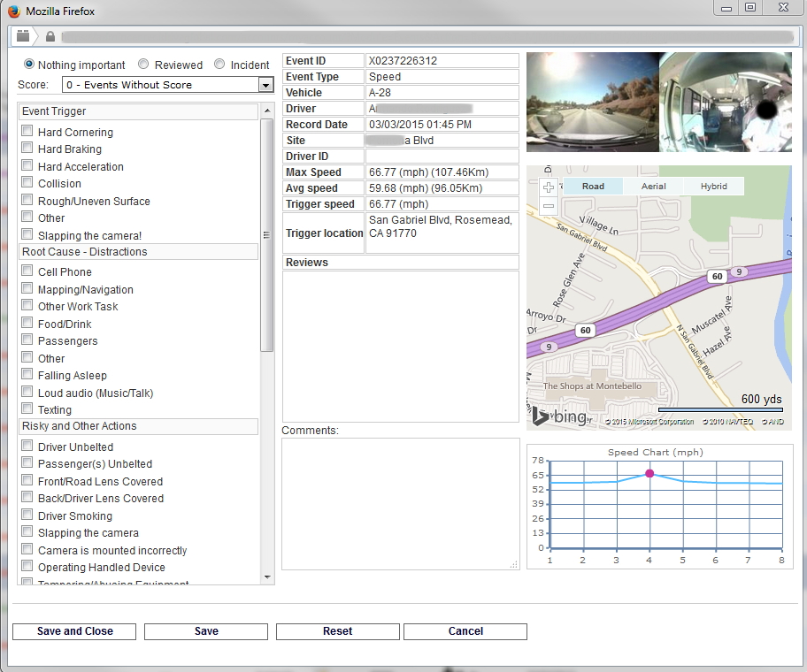Click the Bing logo on the map
This screenshot has width=807, height=672.
tap(560, 416)
